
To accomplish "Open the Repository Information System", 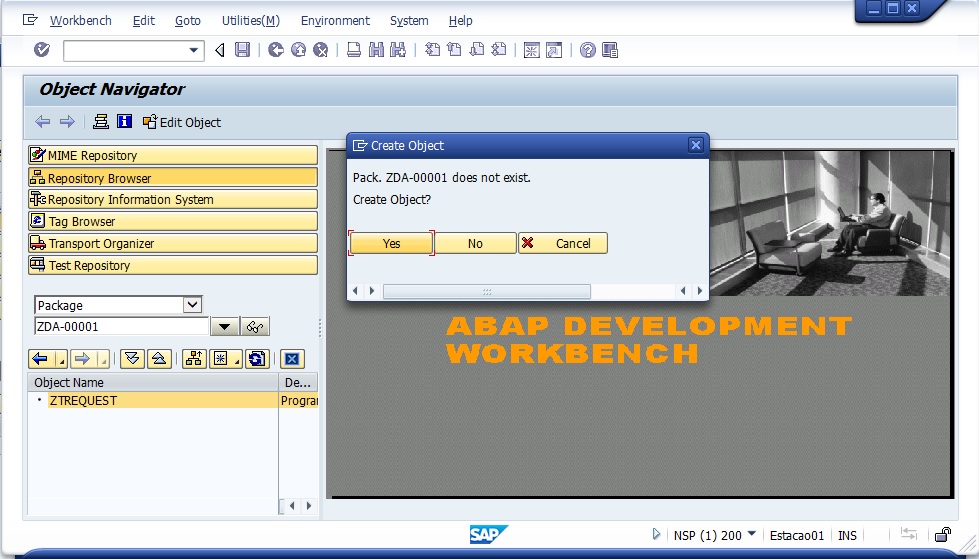I will click(172, 199).
